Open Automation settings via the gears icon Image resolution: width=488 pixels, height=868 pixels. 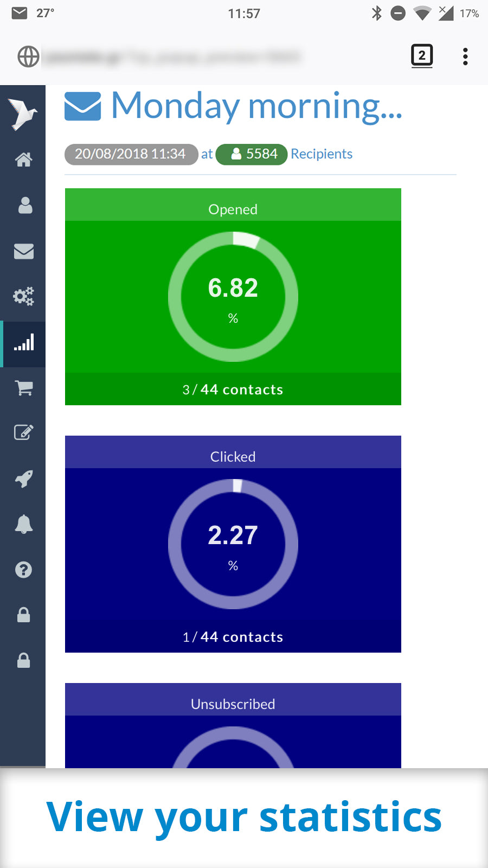coord(23,296)
